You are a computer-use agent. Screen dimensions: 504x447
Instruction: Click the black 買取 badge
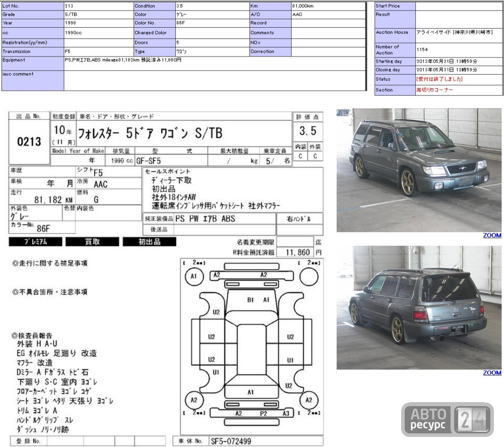point(92,242)
